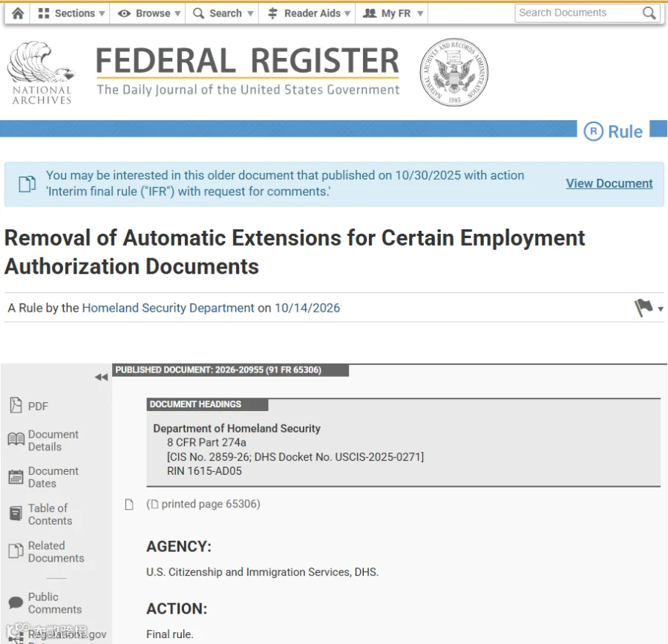Expand the Browse dropdown menu
The height and width of the screenshot is (644, 668).
coord(149,13)
